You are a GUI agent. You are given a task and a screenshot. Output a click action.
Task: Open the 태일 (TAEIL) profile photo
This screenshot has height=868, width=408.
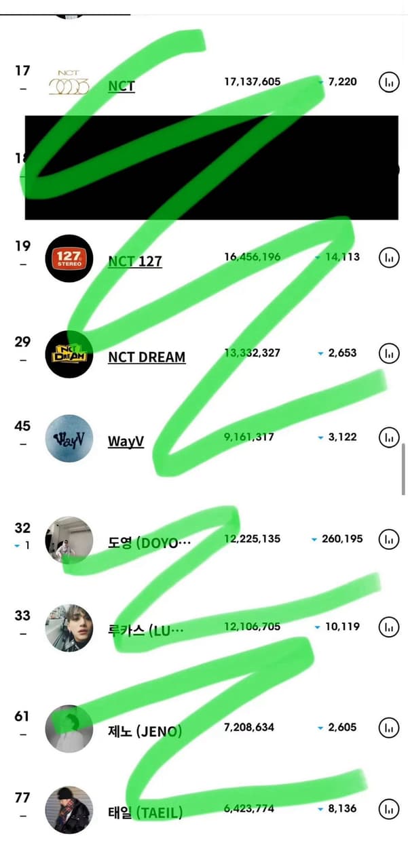(69, 810)
